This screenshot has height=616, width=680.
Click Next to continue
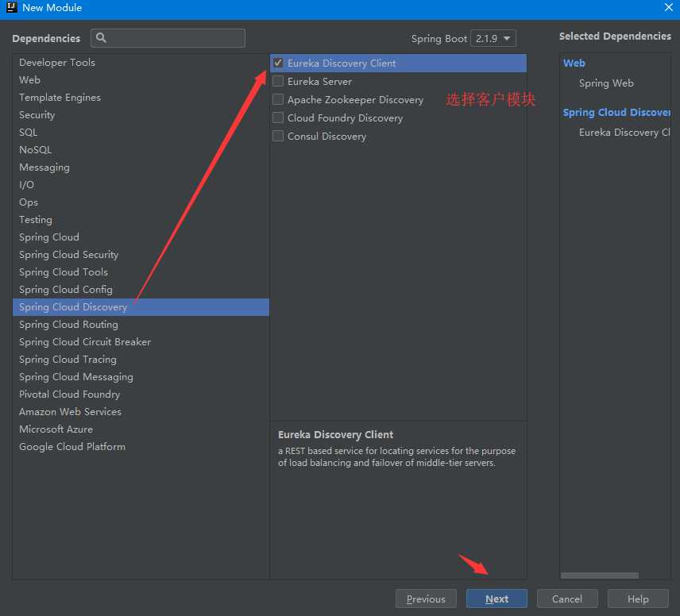point(496,599)
